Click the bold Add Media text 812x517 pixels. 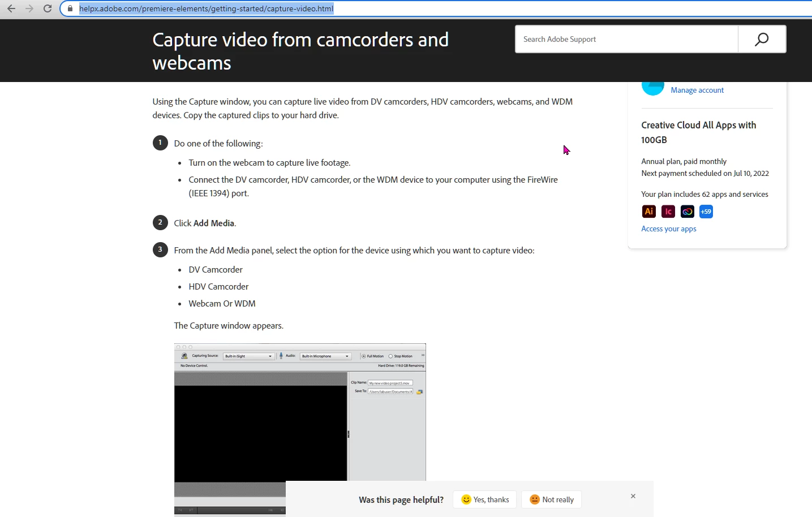[x=214, y=223]
